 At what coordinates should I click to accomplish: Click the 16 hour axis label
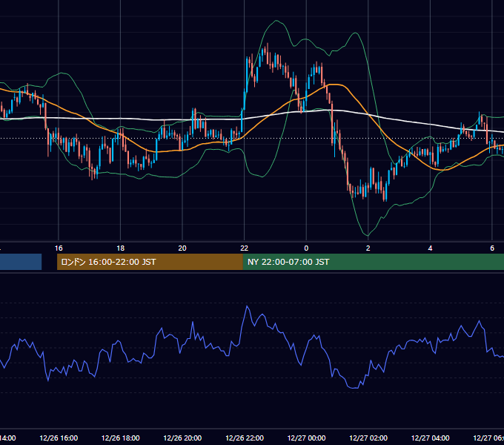[x=59, y=248]
